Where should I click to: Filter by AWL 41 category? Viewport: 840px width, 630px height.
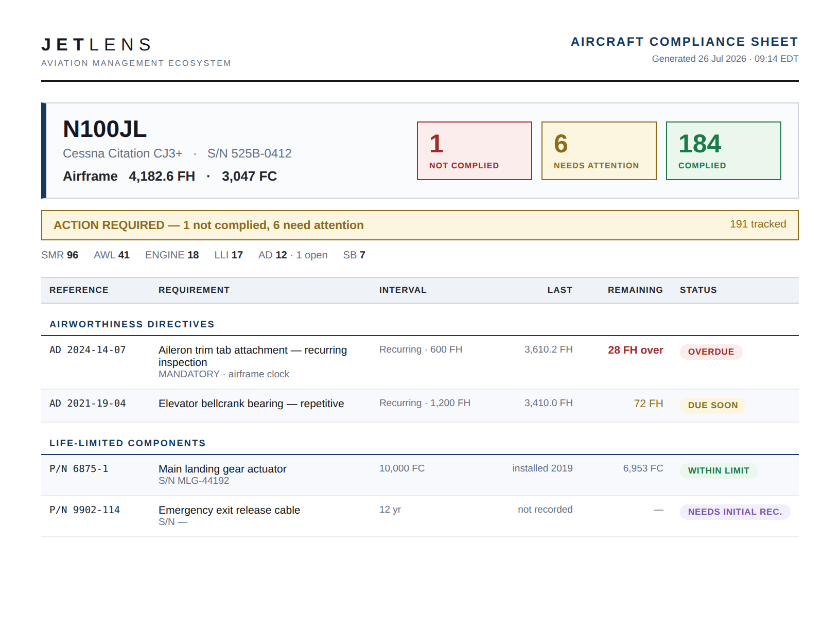[112, 255]
